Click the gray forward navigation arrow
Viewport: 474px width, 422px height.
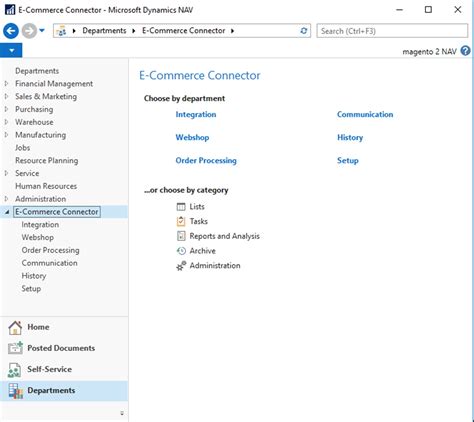[29, 31]
